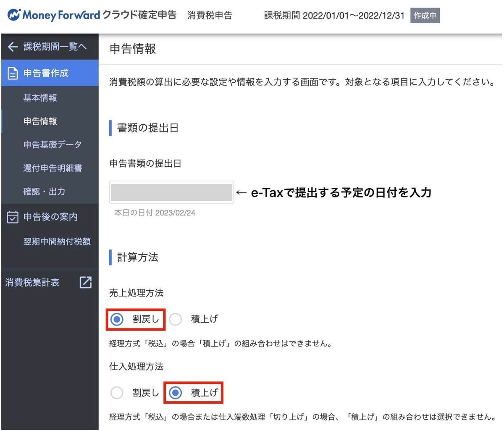Click the 消費税申告 header label

point(210,16)
